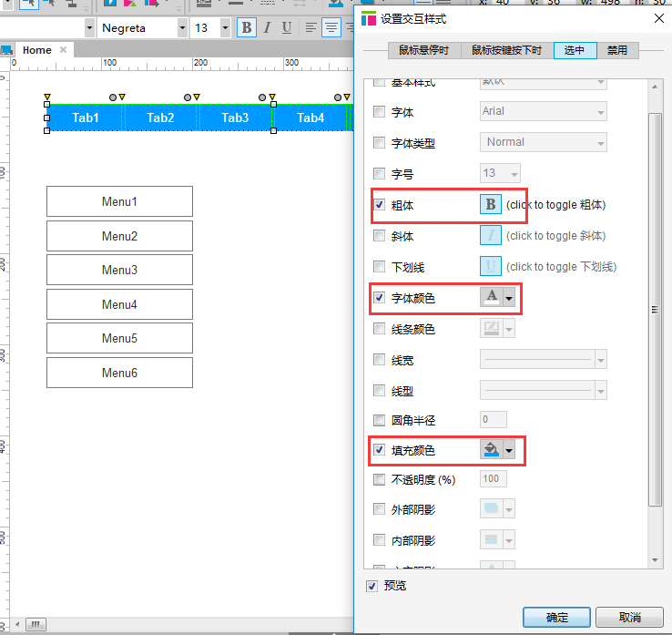672x635 pixels.
Task: Expand line color dropdown arrow
Action: coord(509,329)
